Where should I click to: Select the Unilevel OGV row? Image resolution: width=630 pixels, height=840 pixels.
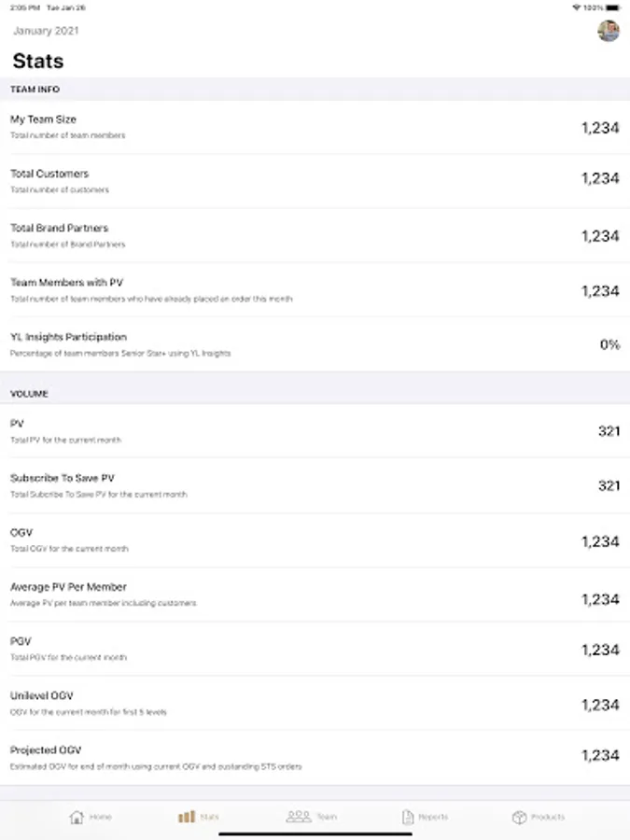[315, 704]
